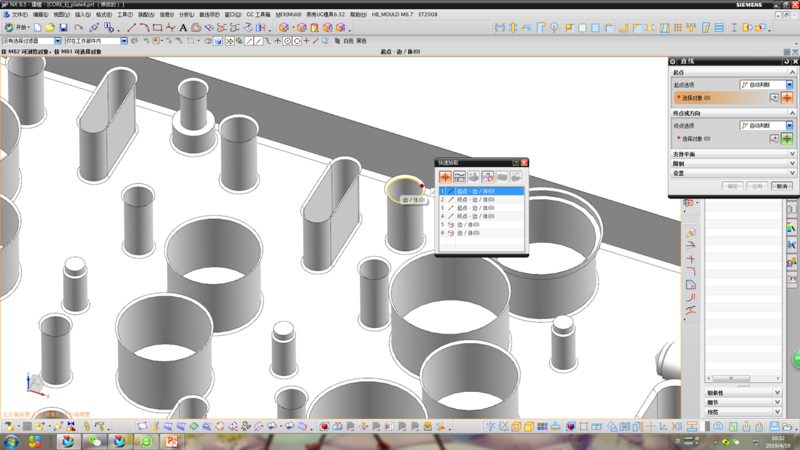Click the 确定 OK button
800x450 pixels.
732,186
